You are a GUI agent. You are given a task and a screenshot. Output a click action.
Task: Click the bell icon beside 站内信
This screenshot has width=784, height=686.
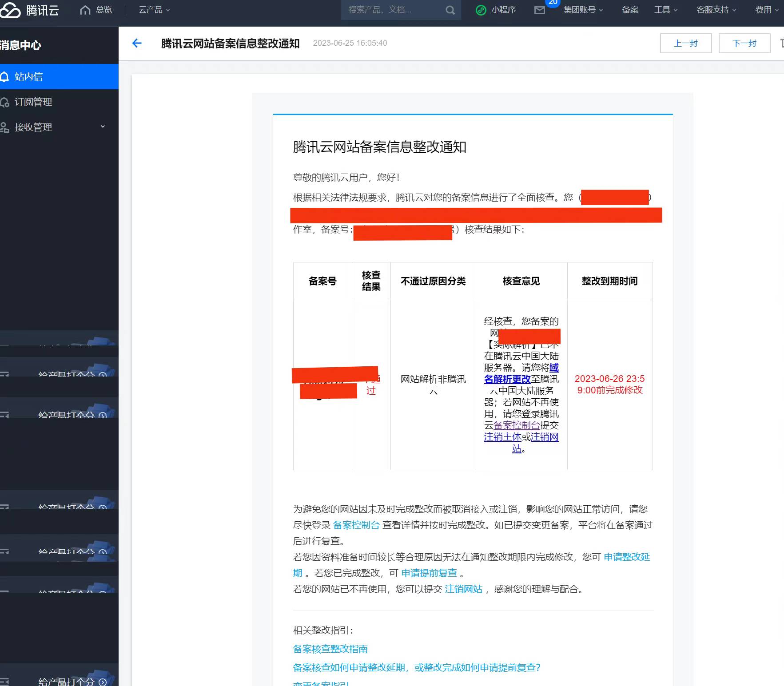click(x=4, y=77)
